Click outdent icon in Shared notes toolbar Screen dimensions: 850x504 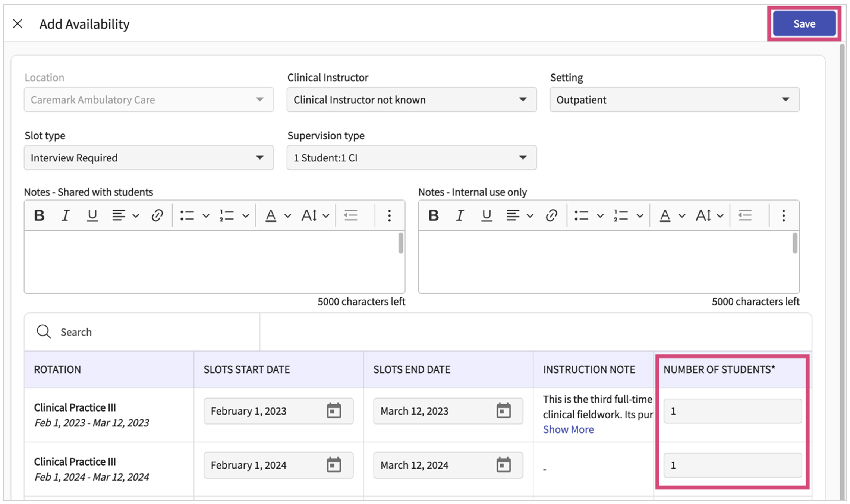click(351, 215)
